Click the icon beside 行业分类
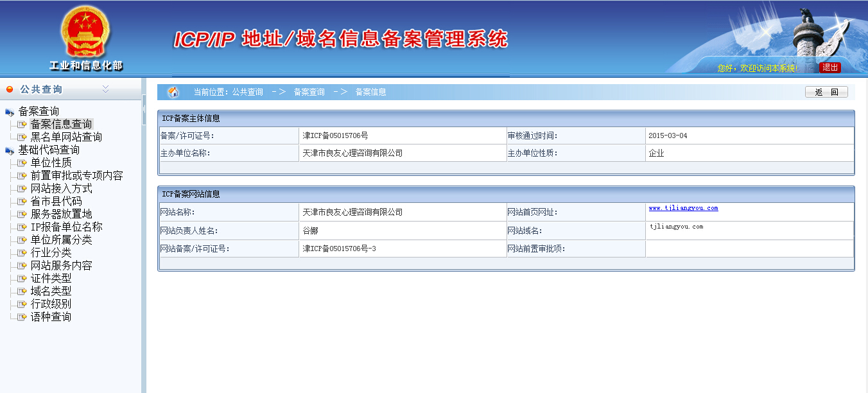The height and width of the screenshot is (393, 868). pos(22,253)
